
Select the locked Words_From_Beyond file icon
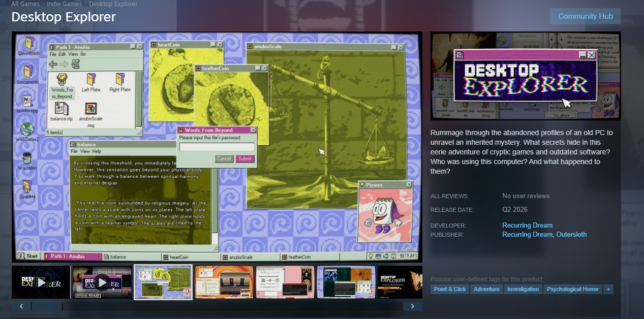tap(62, 85)
